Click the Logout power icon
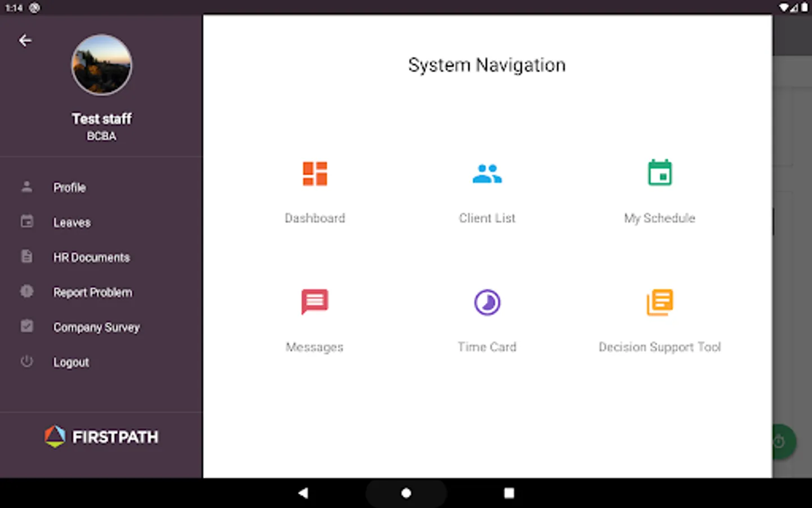Viewport: 812px width, 508px height. click(x=27, y=361)
